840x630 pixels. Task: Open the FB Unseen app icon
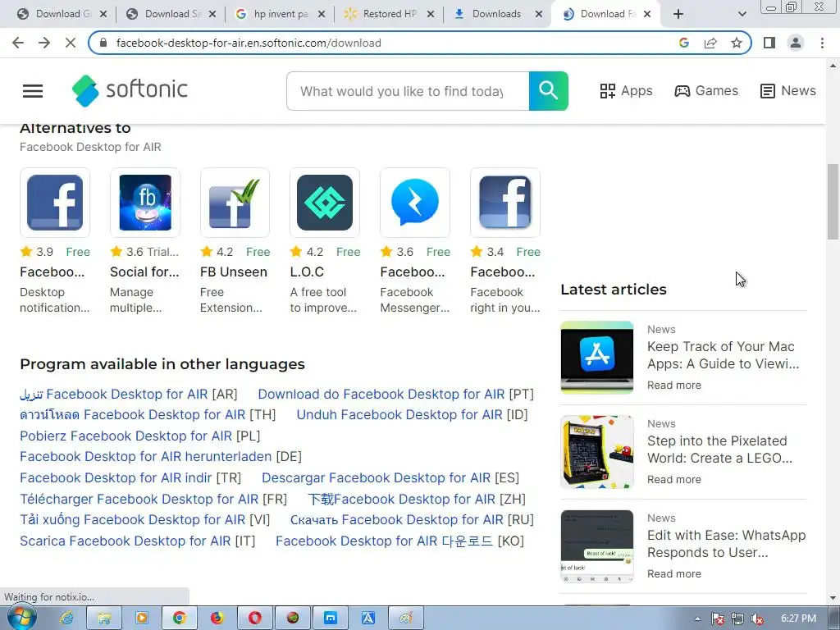pyautogui.click(x=235, y=203)
